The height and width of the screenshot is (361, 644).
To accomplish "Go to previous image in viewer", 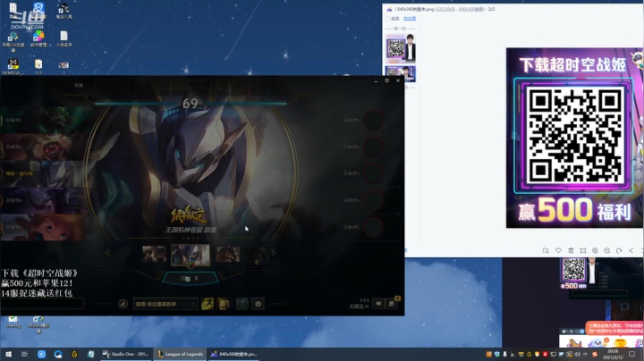I will click(x=631, y=251).
